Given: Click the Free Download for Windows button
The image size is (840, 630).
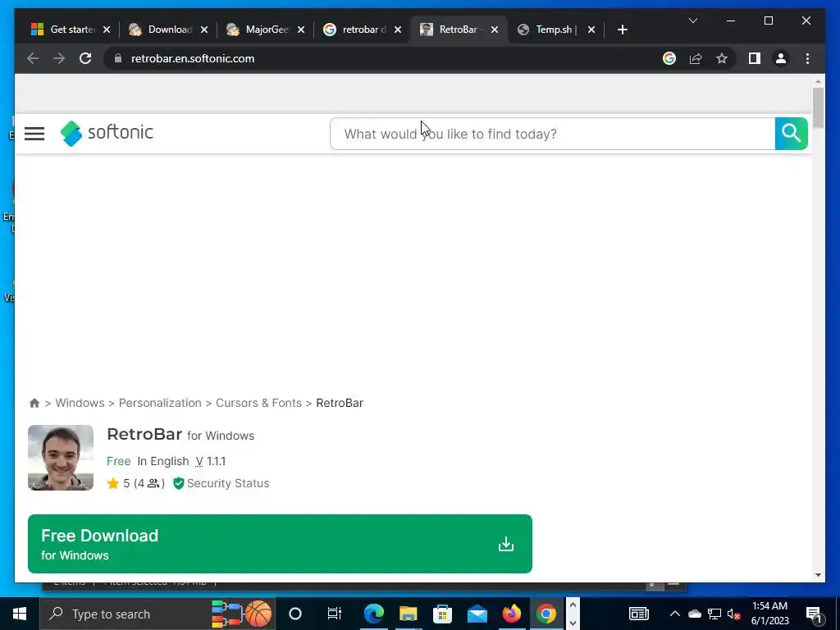Looking at the screenshot, I should pyautogui.click(x=280, y=544).
